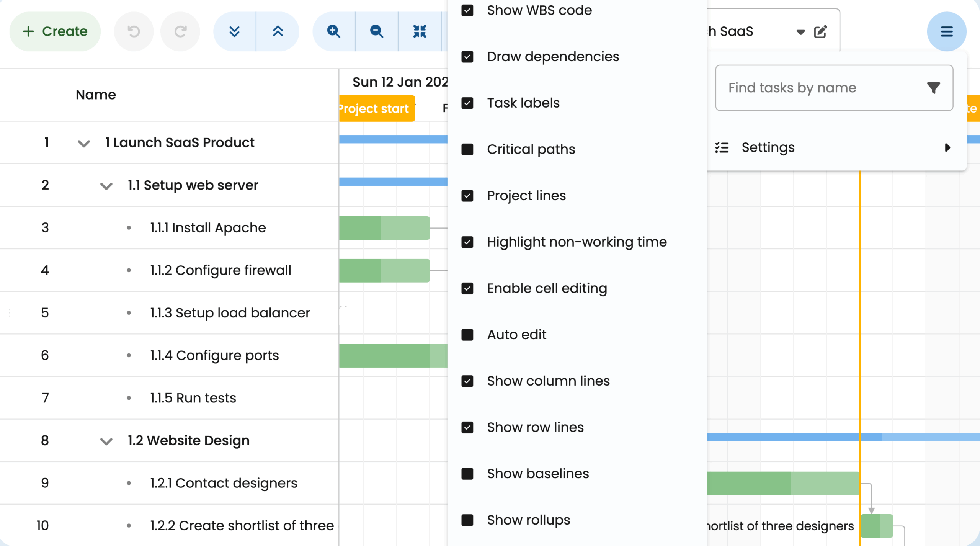
Task: Turn on Show baselines checkbox
Action: [467, 474]
